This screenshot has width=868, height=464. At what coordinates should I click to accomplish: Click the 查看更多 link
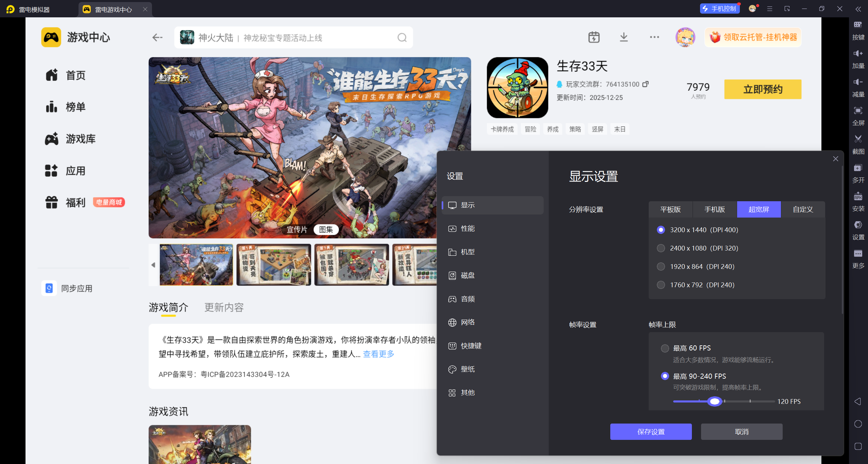[x=378, y=354]
